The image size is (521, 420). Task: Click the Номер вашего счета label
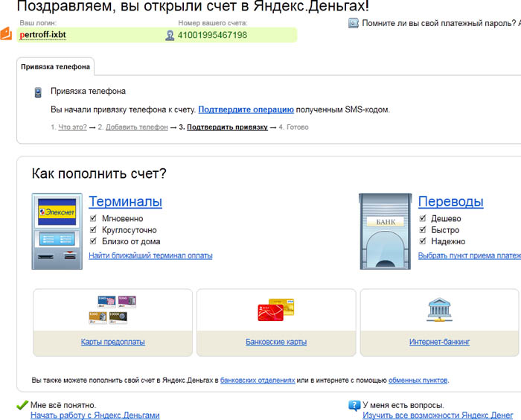click(x=213, y=23)
